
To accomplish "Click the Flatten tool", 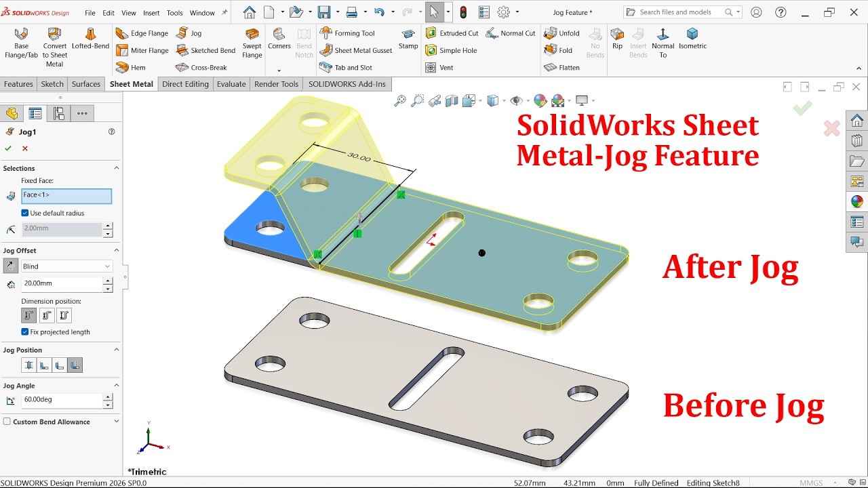I will click(x=562, y=68).
